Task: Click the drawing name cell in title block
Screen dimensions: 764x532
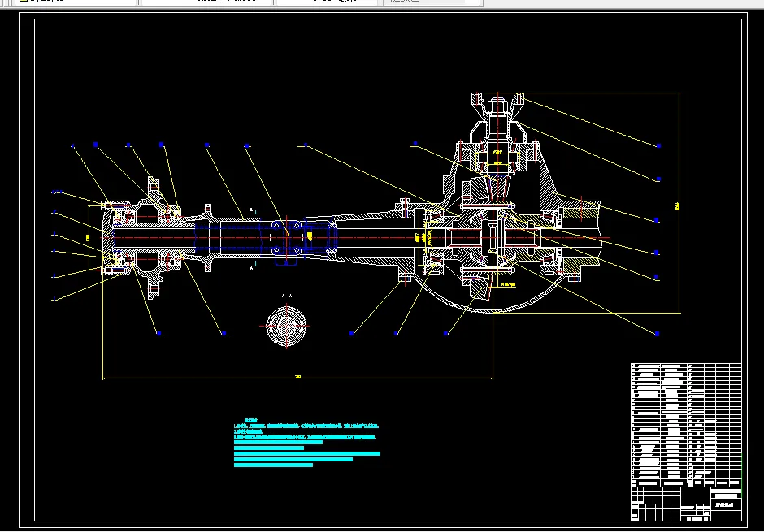Action: [726, 504]
